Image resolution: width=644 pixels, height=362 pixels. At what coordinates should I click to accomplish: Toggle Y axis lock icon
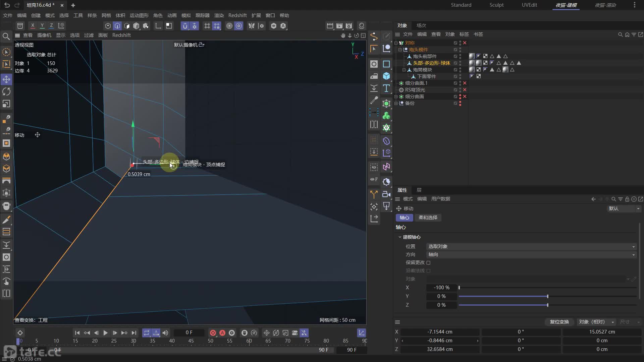point(42,25)
